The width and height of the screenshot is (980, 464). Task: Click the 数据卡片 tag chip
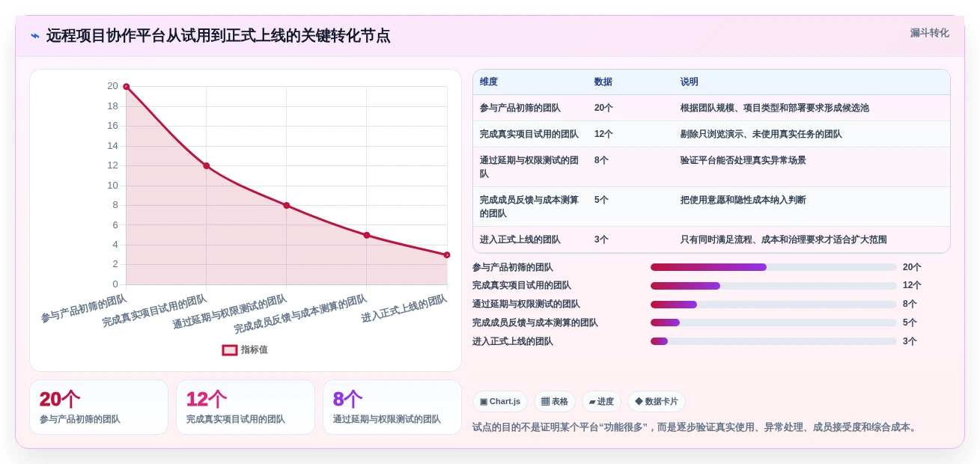tap(657, 401)
